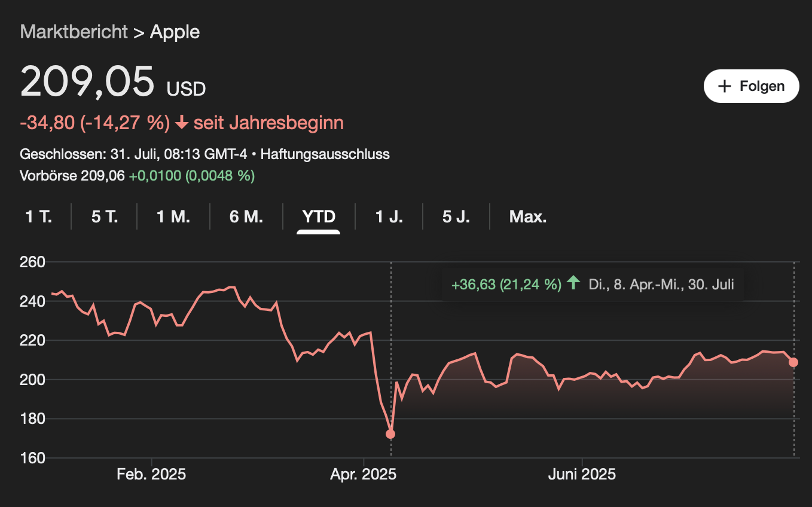The image size is (812, 507).
Task: Click the end point marker at chart right
Action: 793,362
